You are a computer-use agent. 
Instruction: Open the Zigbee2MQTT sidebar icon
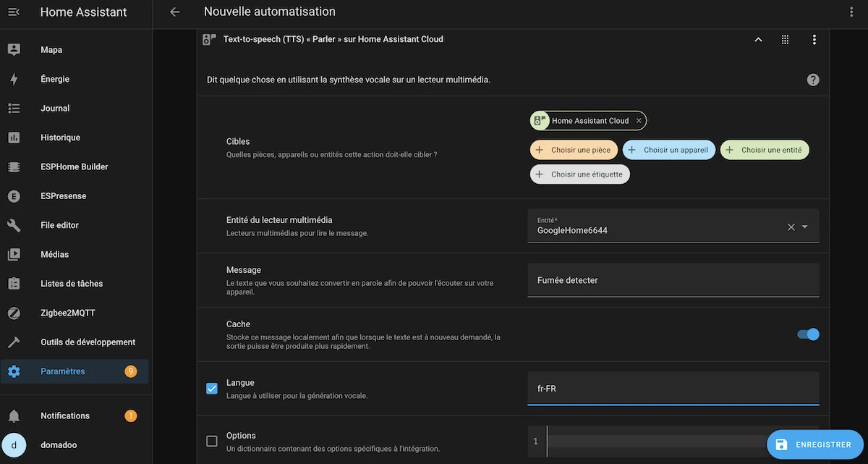pyautogui.click(x=14, y=313)
